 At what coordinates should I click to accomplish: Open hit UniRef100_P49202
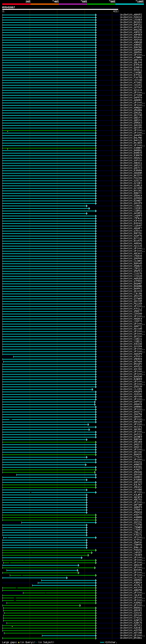point(131,17)
